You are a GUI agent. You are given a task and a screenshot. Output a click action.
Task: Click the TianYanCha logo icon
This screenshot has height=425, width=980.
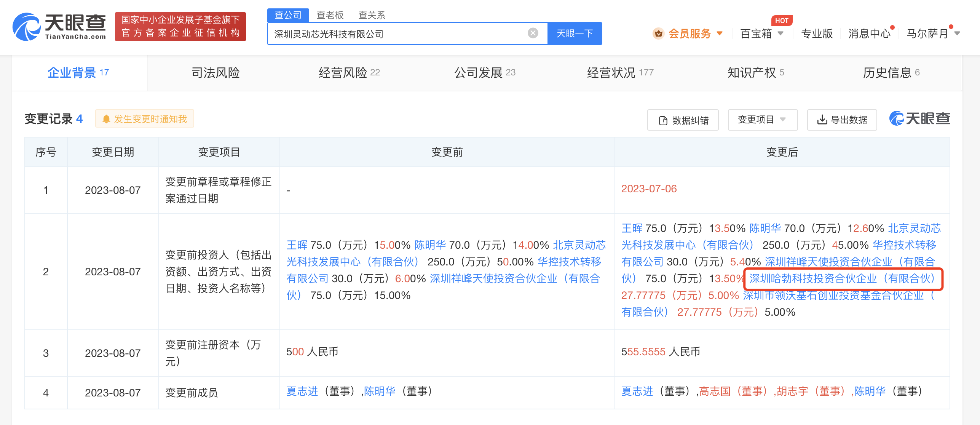(x=26, y=27)
